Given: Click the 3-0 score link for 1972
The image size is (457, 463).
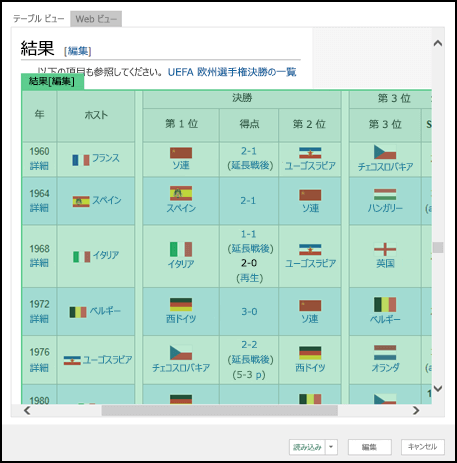Looking at the screenshot, I should (249, 312).
